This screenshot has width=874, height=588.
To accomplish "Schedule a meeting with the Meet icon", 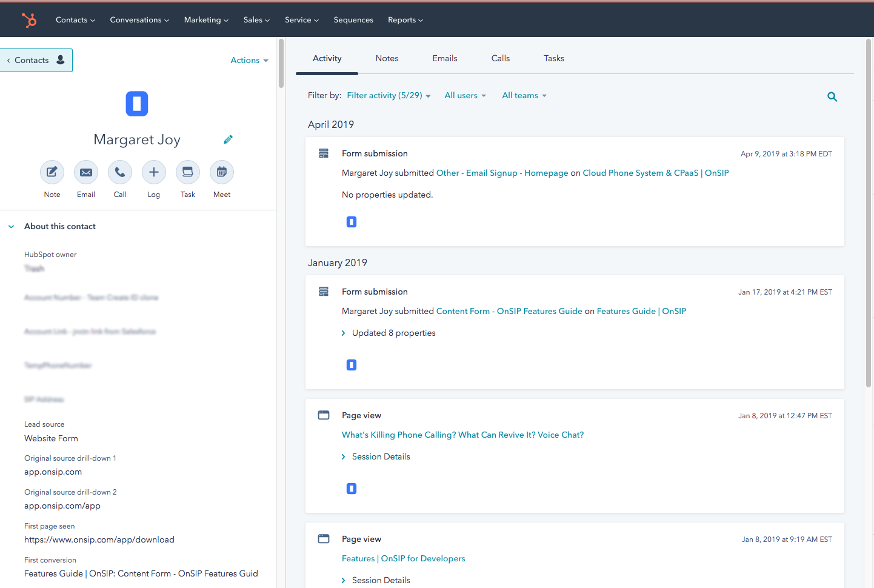I will [x=222, y=173].
